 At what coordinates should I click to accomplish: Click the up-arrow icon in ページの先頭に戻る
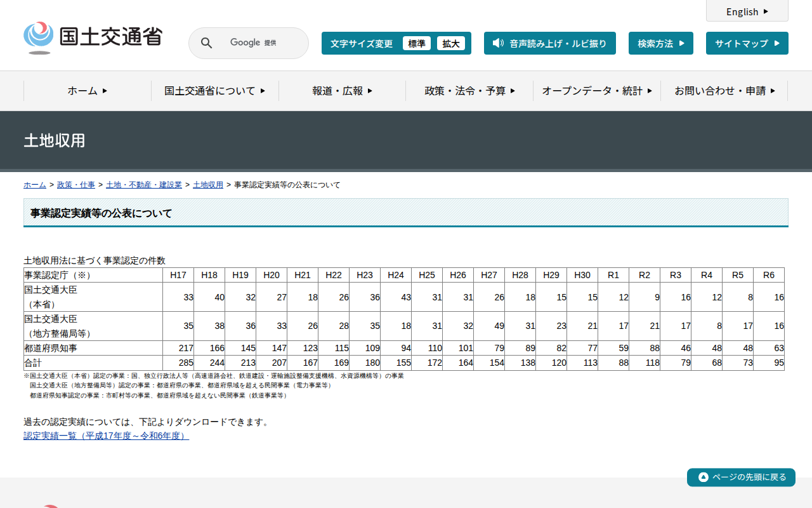pyautogui.click(x=703, y=478)
